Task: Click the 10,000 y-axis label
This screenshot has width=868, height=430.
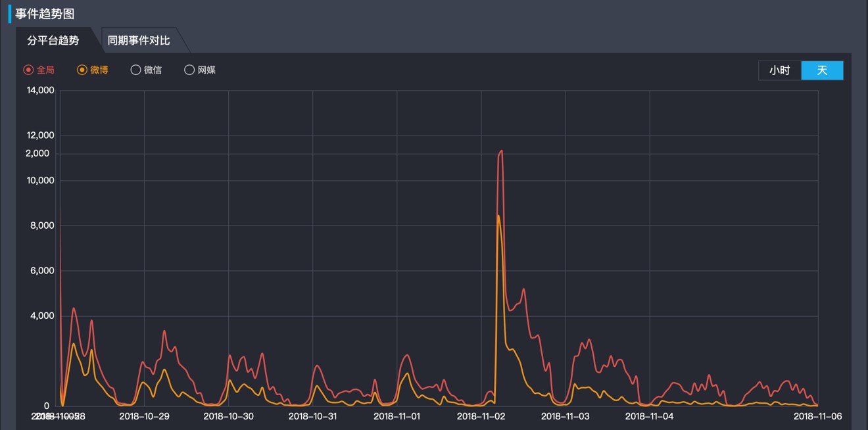Action: tap(41, 181)
